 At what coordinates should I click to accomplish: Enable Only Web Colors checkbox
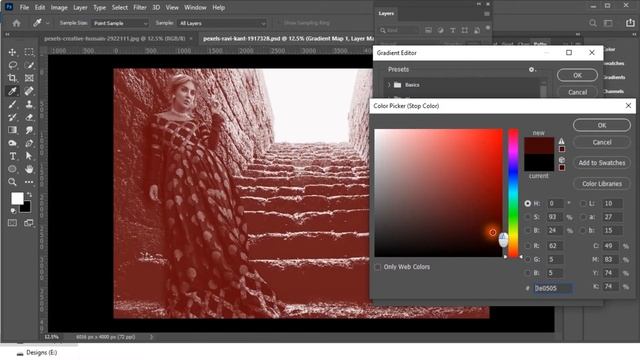(x=378, y=267)
